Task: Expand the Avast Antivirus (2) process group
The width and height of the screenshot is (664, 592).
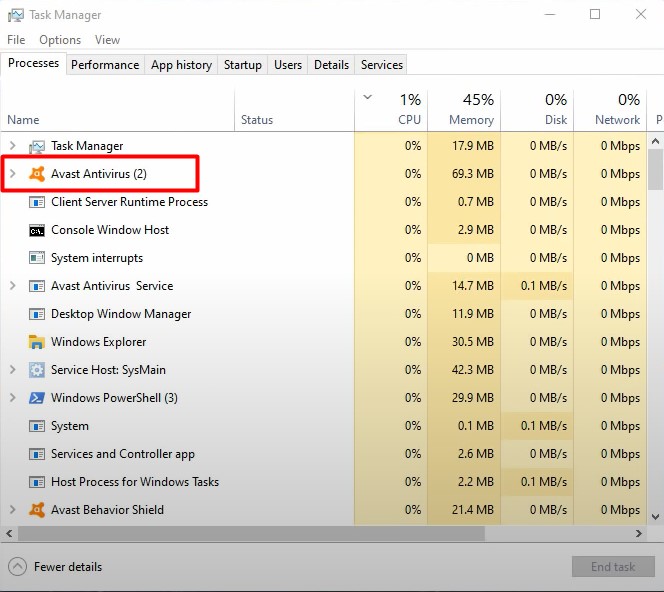Action: [x=13, y=174]
